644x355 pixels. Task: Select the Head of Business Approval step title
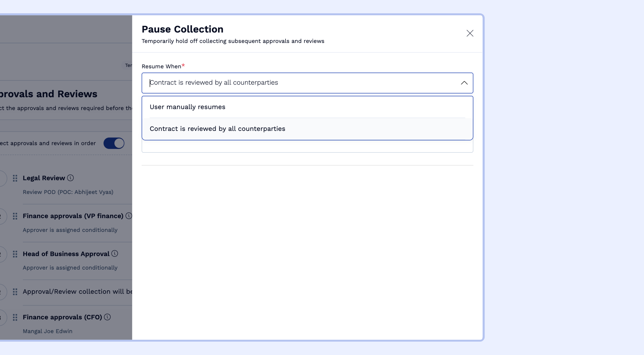coord(66,254)
